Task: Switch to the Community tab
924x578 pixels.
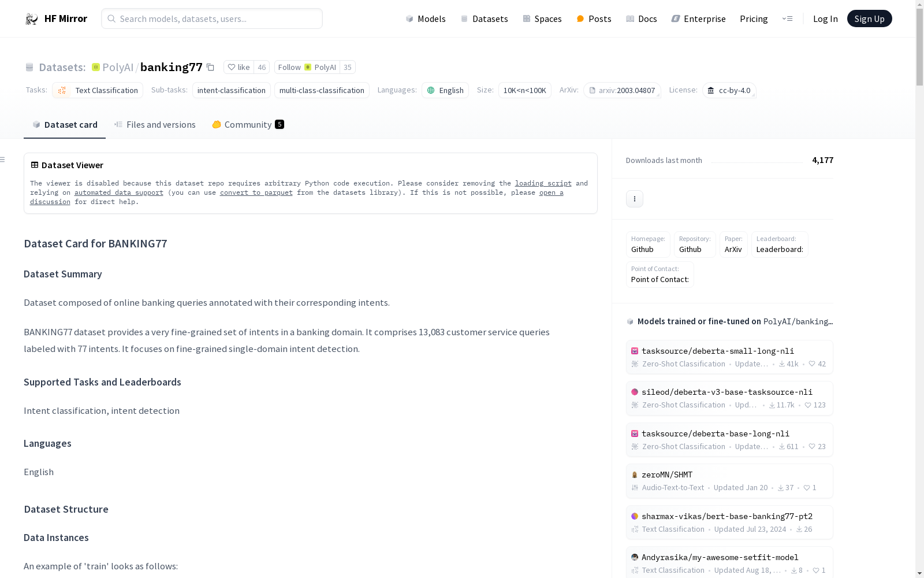Action: [x=248, y=125]
